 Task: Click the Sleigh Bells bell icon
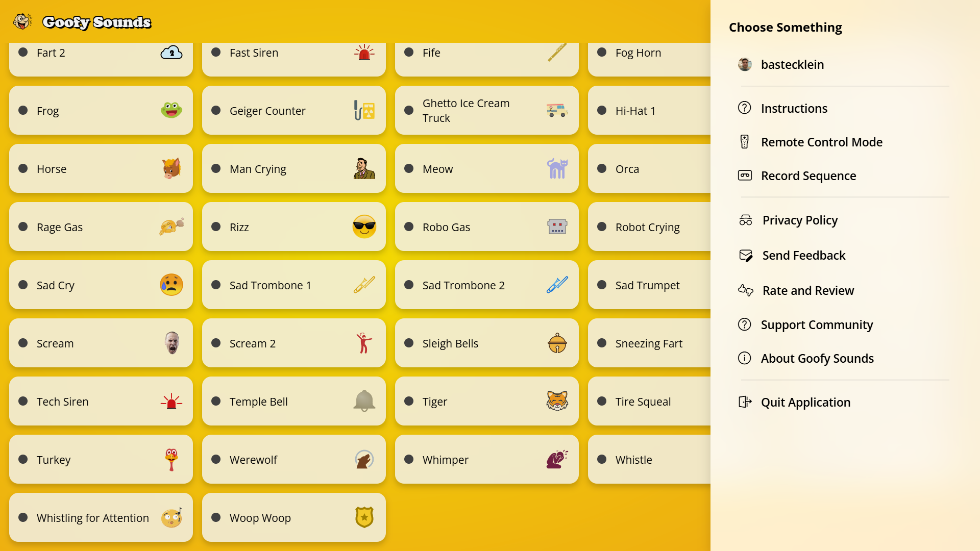point(557,343)
